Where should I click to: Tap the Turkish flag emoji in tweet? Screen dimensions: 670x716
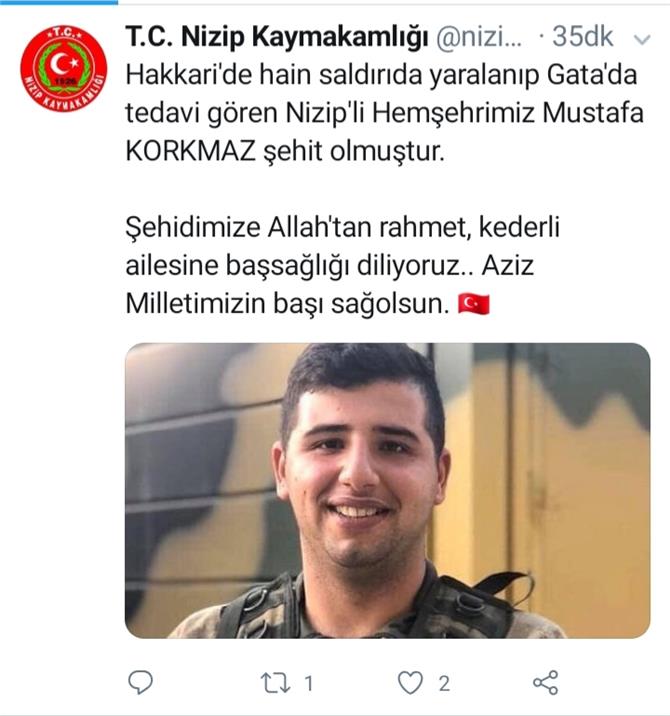(x=474, y=305)
